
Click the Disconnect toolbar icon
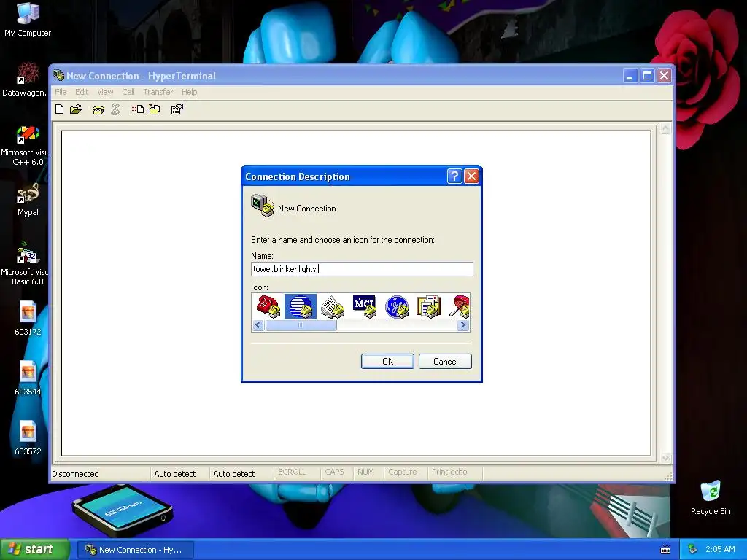pos(115,109)
